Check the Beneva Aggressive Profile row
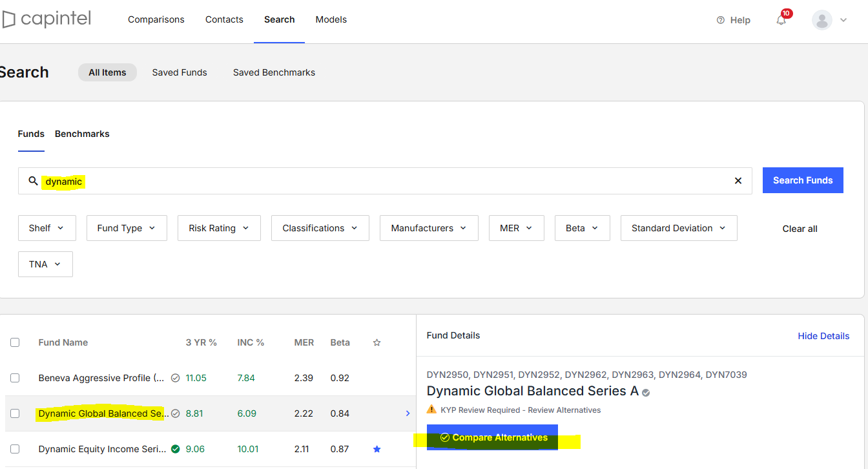The height and width of the screenshot is (469, 868). (15, 378)
